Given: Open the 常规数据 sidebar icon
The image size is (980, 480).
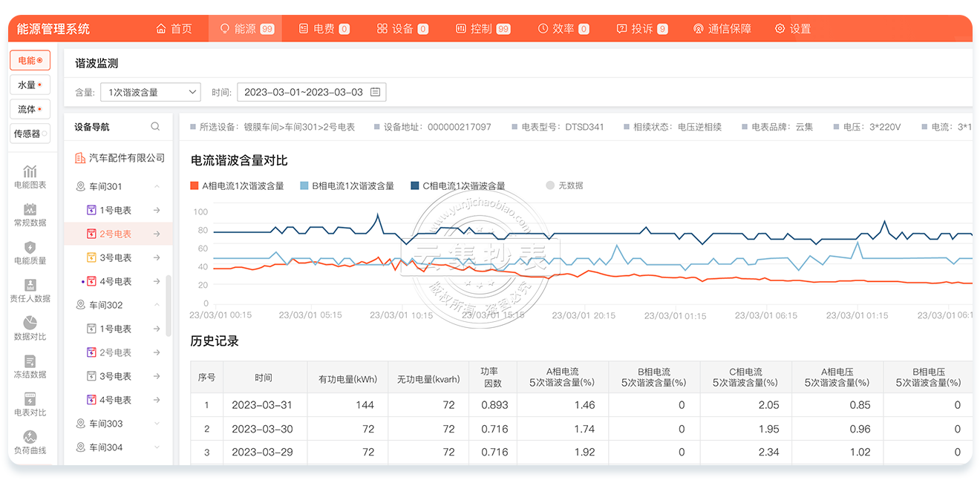Looking at the screenshot, I should [x=30, y=210].
